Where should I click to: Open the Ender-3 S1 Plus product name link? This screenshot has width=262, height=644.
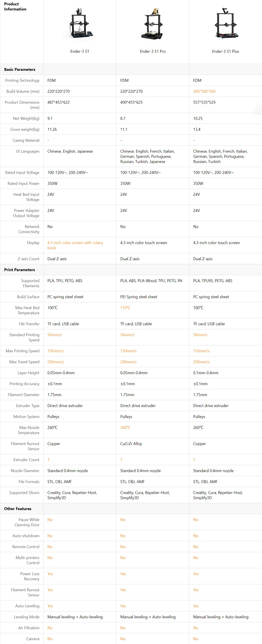click(x=226, y=51)
